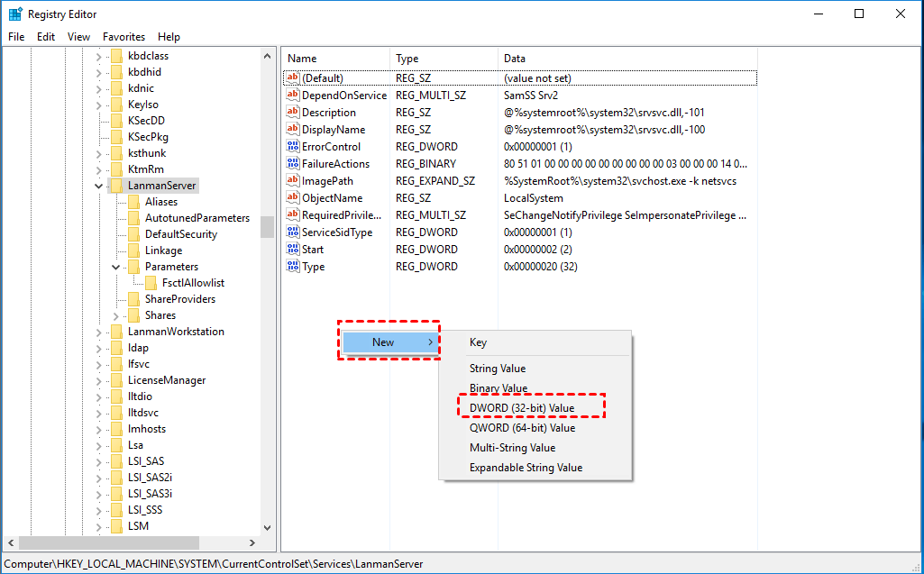Expand the LSI_SAS tree node

coord(99,461)
